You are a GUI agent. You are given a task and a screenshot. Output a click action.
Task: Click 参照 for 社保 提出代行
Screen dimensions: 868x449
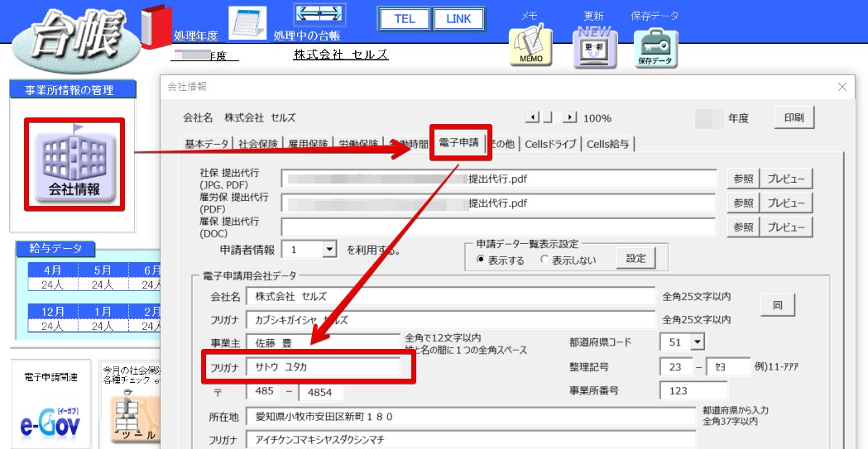pyautogui.click(x=743, y=179)
